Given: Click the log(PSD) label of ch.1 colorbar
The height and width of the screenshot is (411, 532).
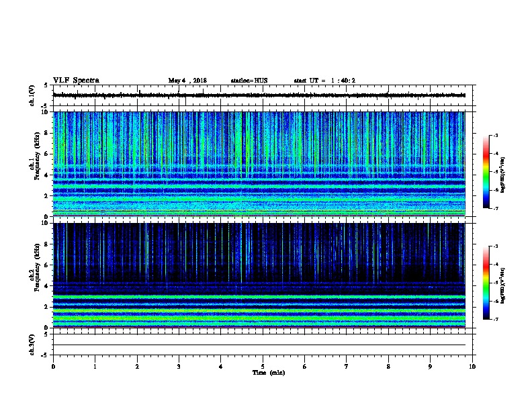Looking at the screenshot, I should [x=502, y=175].
